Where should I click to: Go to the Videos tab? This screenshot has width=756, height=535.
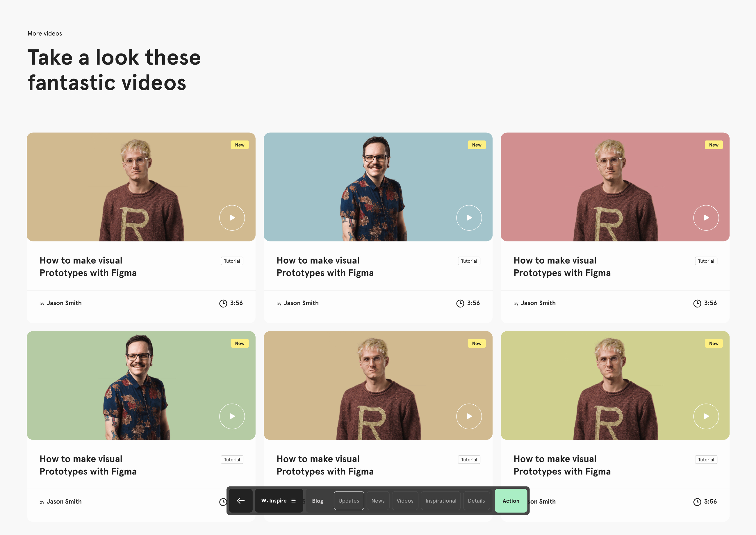(405, 500)
